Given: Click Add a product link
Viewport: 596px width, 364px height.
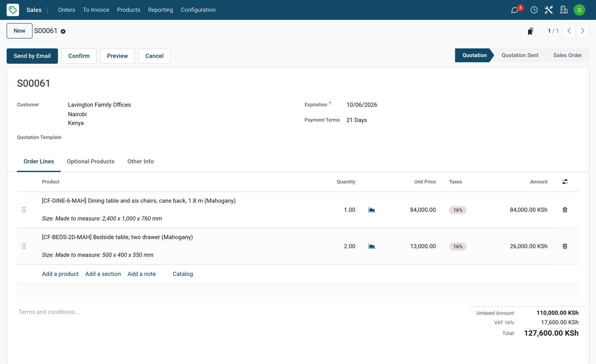Looking at the screenshot, I should (60, 274).
